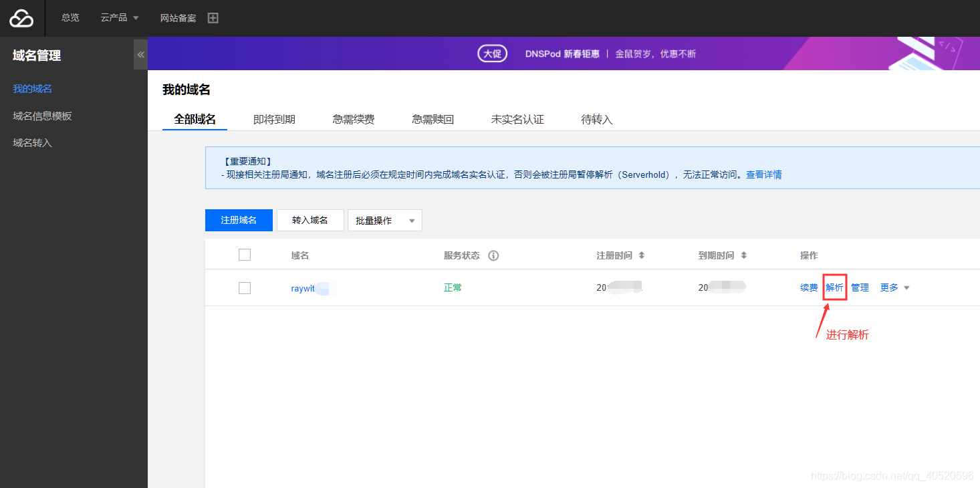Check the checkbox for the raywit domain row
The height and width of the screenshot is (488, 980).
pos(245,287)
